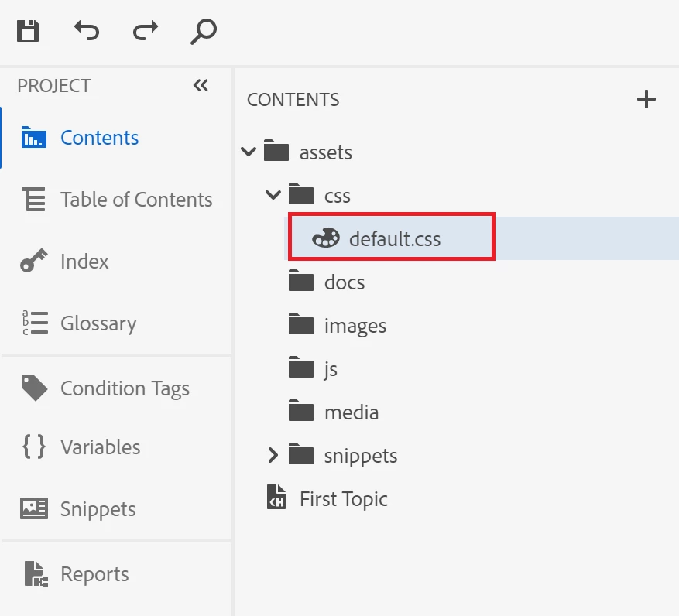Select the default.css file name

(x=395, y=238)
